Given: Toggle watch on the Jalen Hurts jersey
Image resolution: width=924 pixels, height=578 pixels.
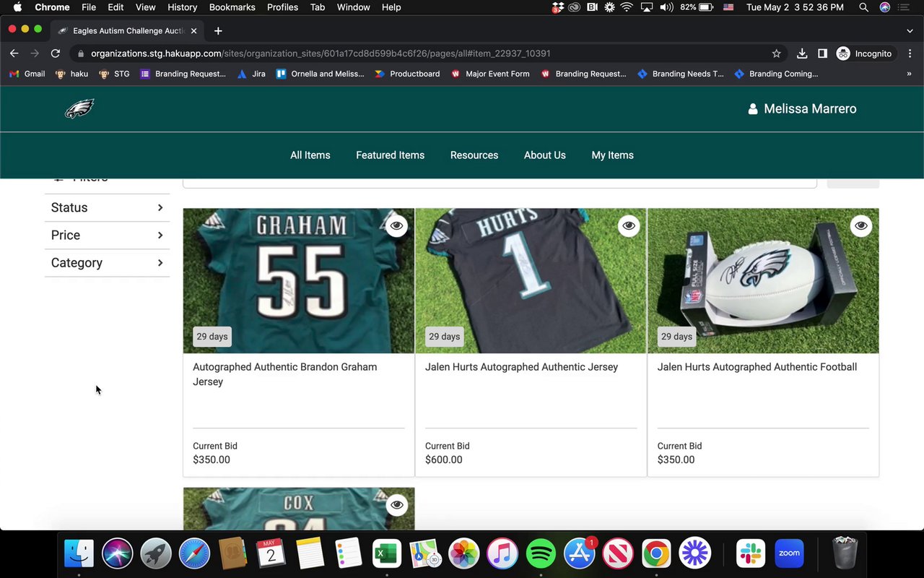Looking at the screenshot, I should click(629, 226).
